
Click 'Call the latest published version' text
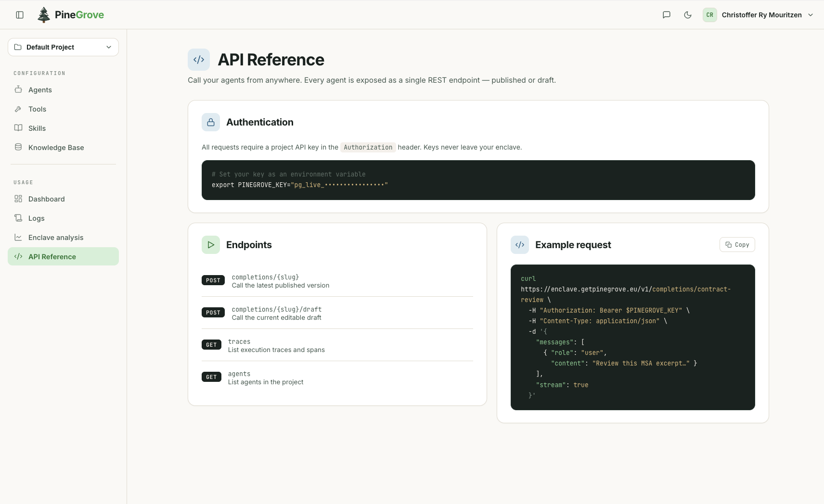pyautogui.click(x=281, y=285)
